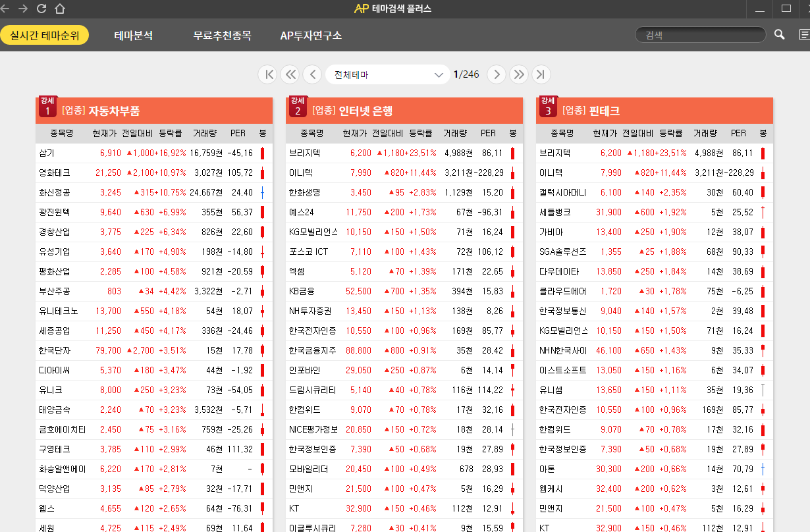Sort 핀테크 card by PER column
810x532 pixels.
(738, 134)
